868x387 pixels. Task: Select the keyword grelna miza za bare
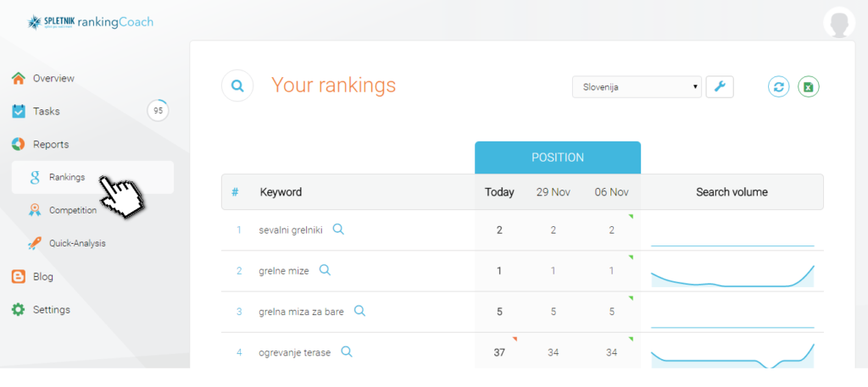pos(301,312)
